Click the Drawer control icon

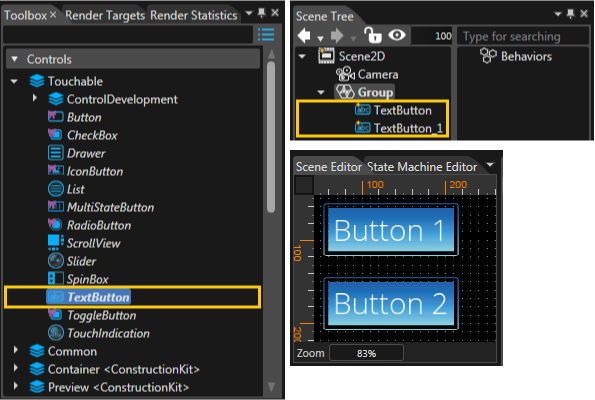coord(55,153)
